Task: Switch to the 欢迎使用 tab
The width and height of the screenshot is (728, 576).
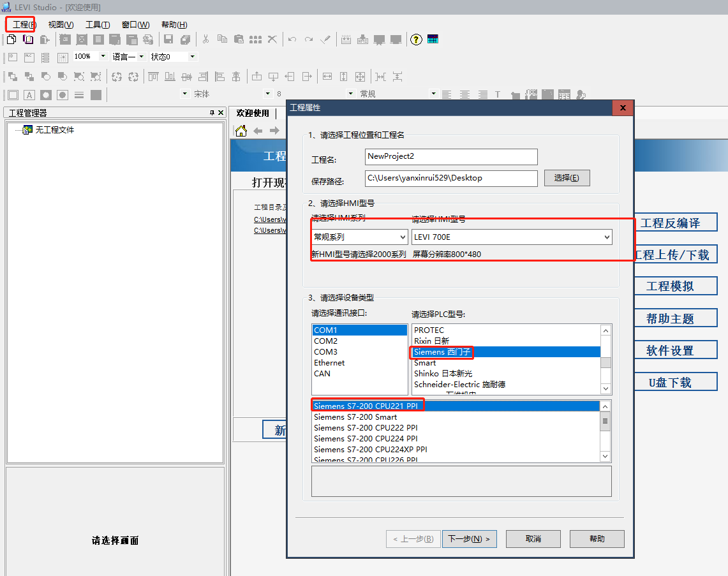Action: 253,113
